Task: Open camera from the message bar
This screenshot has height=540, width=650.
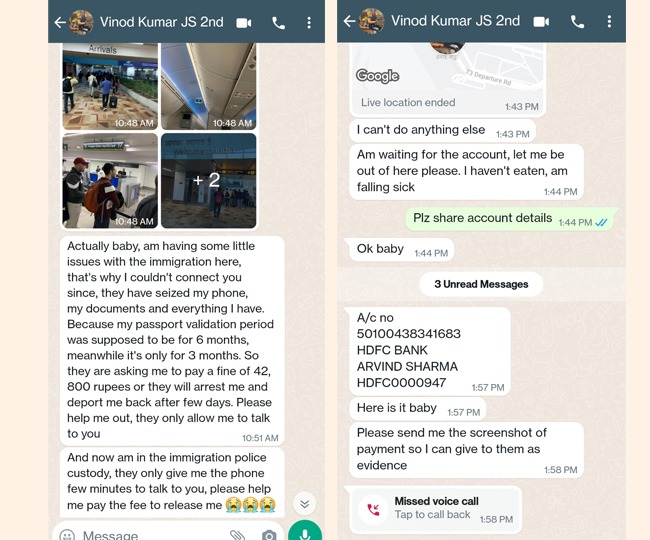Action: [269, 535]
